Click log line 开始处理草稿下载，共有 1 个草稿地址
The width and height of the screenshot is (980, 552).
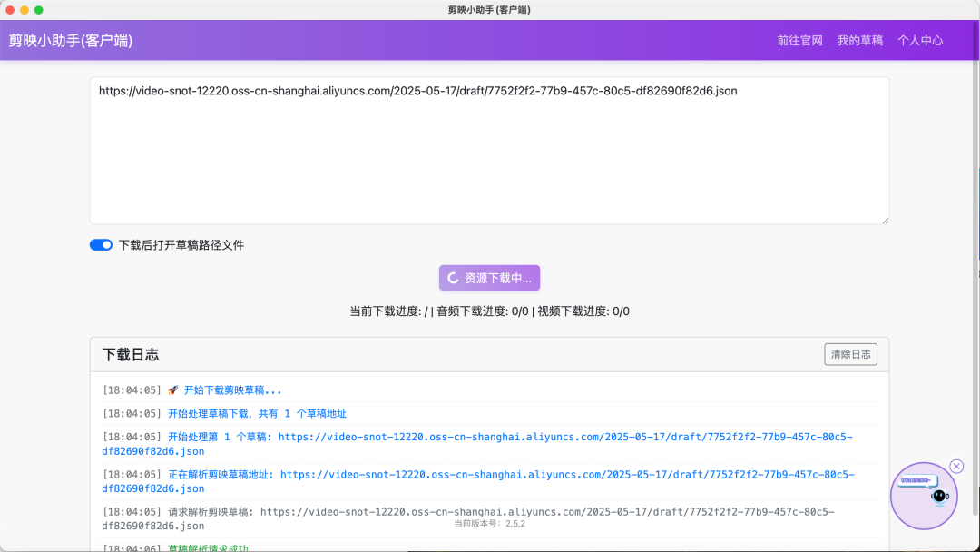click(x=257, y=413)
